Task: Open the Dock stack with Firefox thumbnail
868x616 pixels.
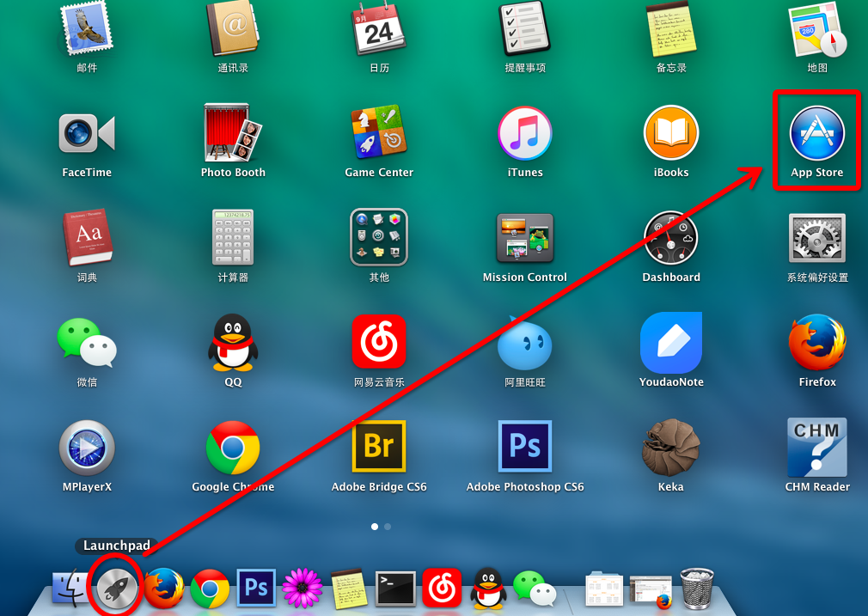Action: click(651, 590)
